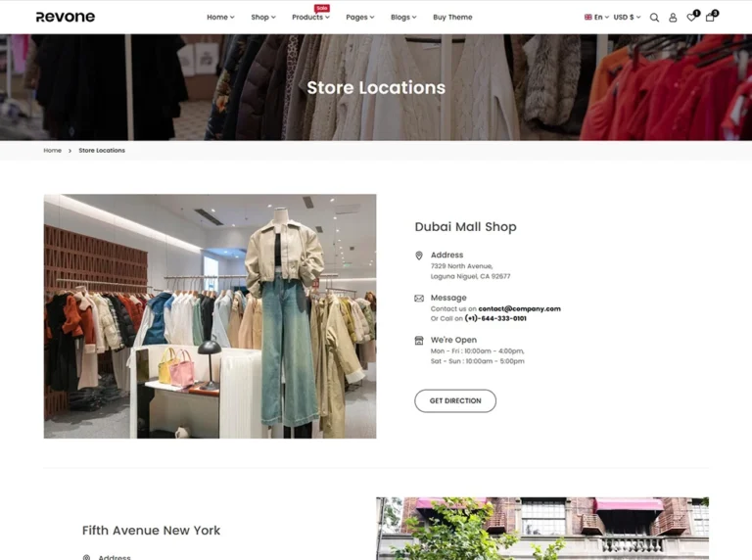Click the Fifth Avenue New York heading
This screenshot has width=752, height=560.
click(x=151, y=531)
